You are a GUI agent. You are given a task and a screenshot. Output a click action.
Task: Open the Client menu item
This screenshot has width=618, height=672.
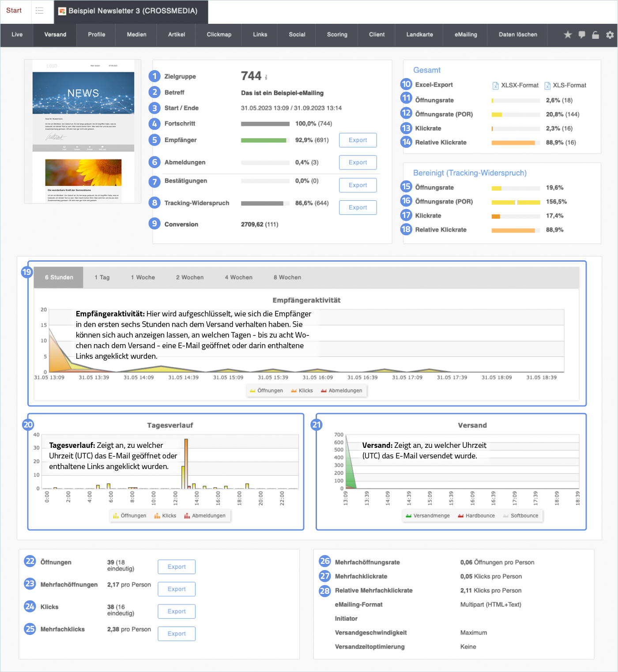[377, 34]
